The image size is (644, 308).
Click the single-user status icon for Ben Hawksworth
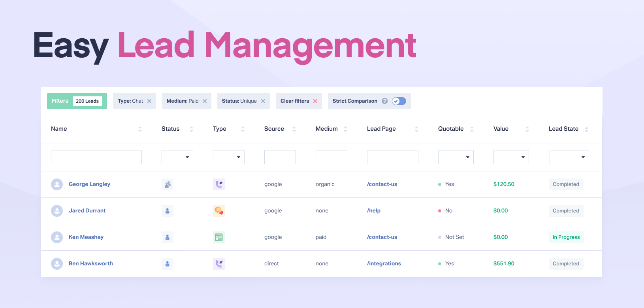(168, 264)
